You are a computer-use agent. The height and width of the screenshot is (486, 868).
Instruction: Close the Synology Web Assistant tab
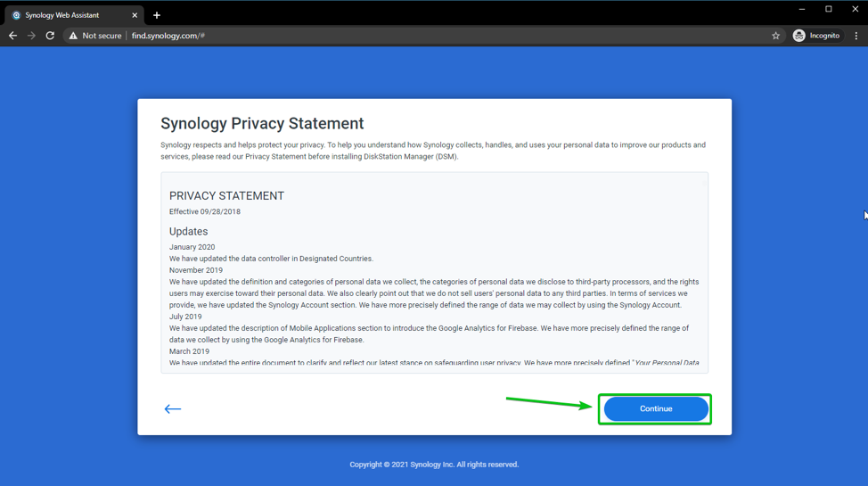point(135,15)
